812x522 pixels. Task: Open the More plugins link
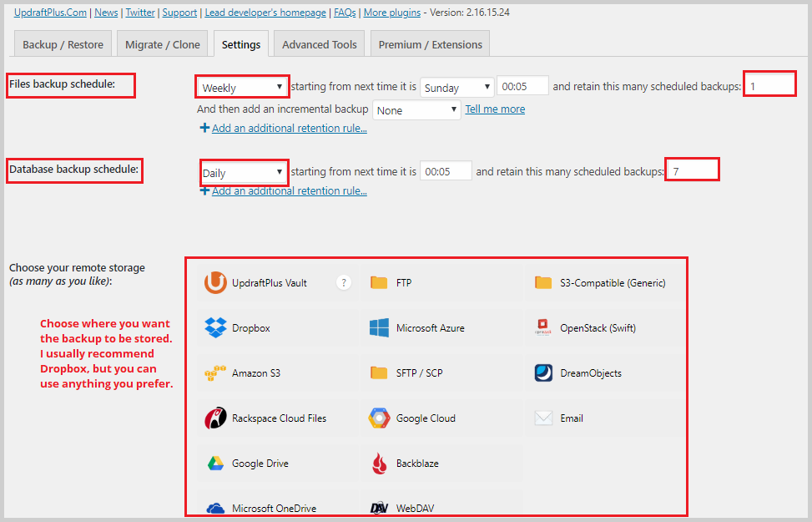pyautogui.click(x=392, y=13)
